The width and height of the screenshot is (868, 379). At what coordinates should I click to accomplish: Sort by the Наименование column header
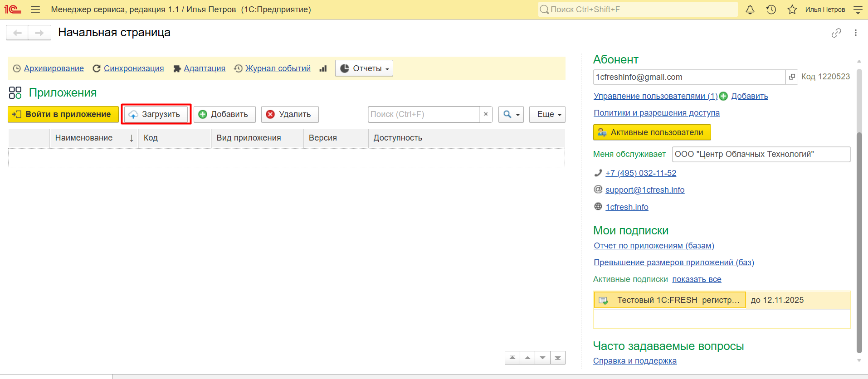(84, 138)
